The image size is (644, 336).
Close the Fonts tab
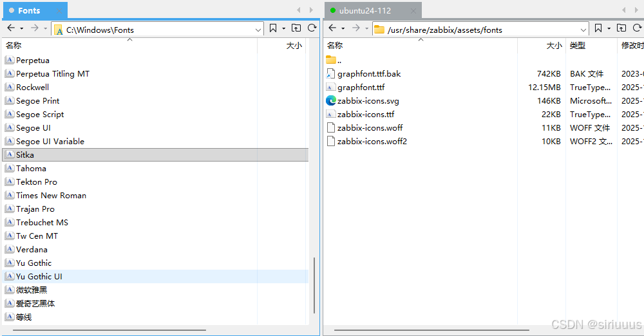[x=59, y=11]
